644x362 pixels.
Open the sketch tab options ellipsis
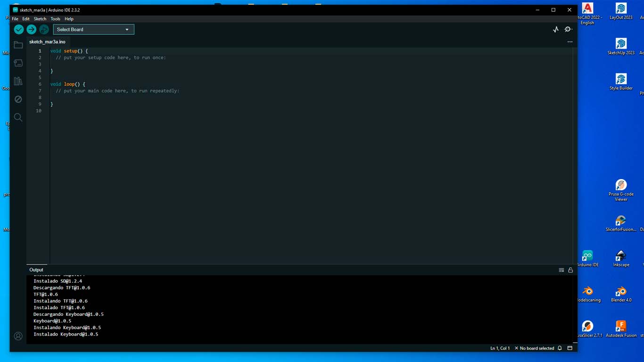(x=570, y=42)
